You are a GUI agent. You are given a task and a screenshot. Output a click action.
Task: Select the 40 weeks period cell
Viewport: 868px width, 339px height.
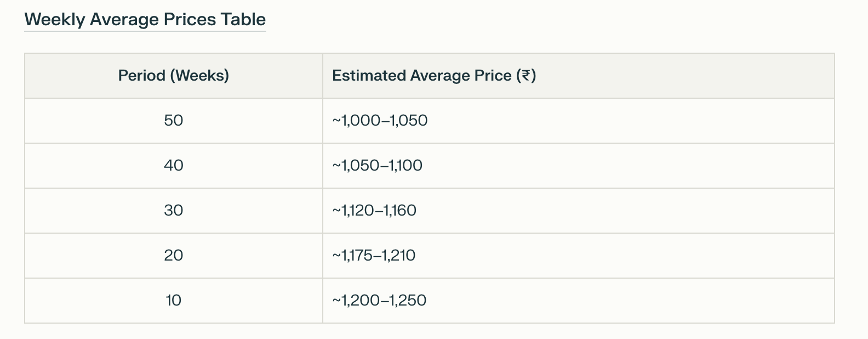coord(173,166)
